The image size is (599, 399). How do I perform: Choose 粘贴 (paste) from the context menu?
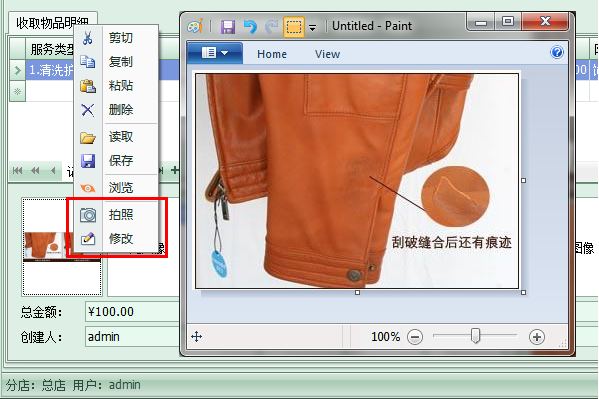[x=116, y=86]
